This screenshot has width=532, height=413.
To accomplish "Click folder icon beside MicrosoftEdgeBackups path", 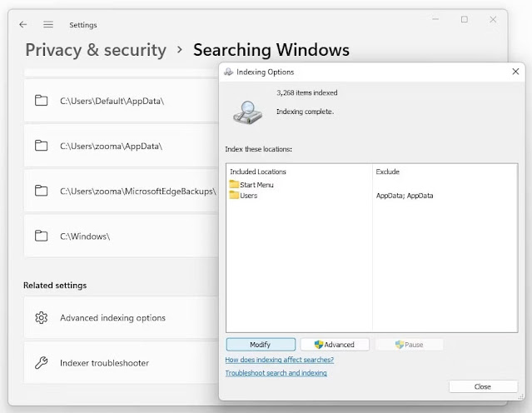I will pyautogui.click(x=41, y=191).
